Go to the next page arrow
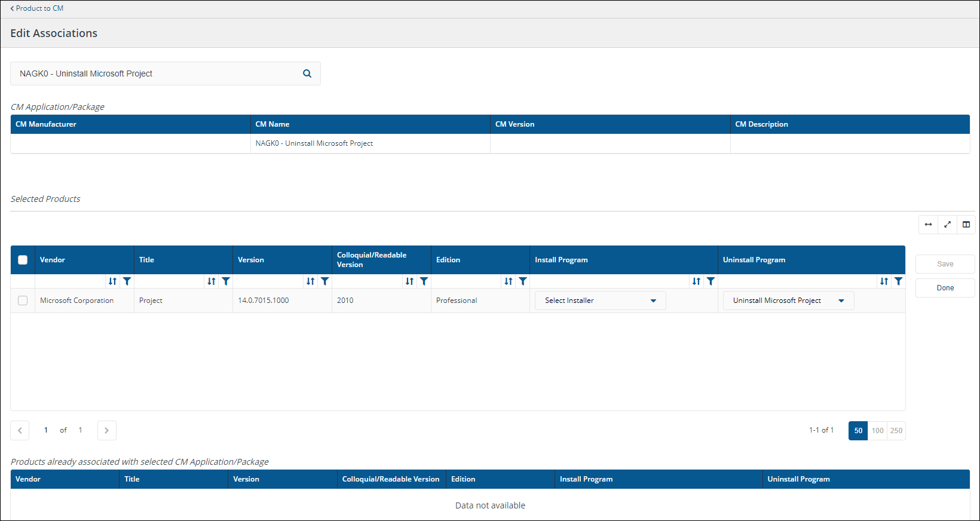 [106, 431]
